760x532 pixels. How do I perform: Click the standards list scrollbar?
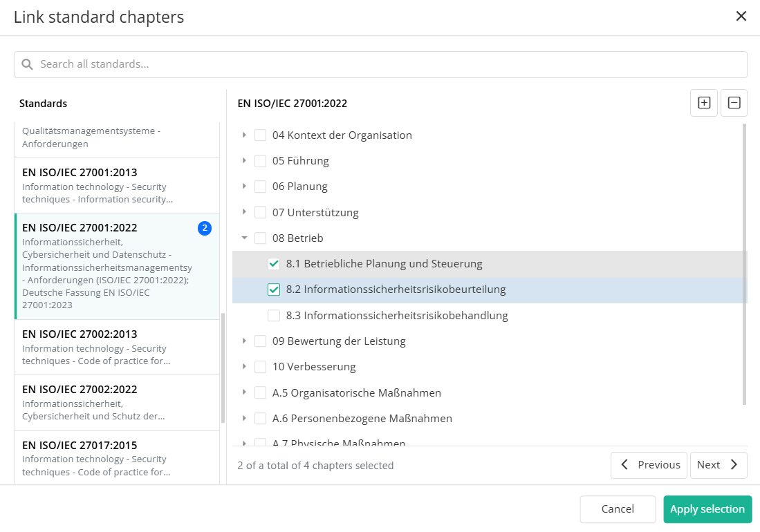click(223, 368)
